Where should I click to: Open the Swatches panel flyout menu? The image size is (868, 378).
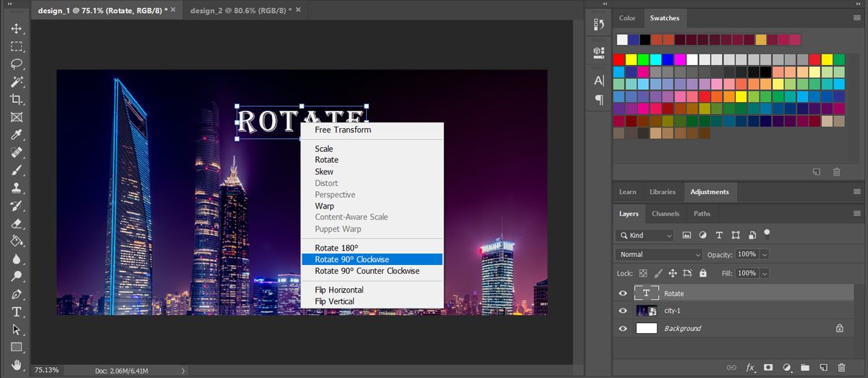[x=856, y=18]
